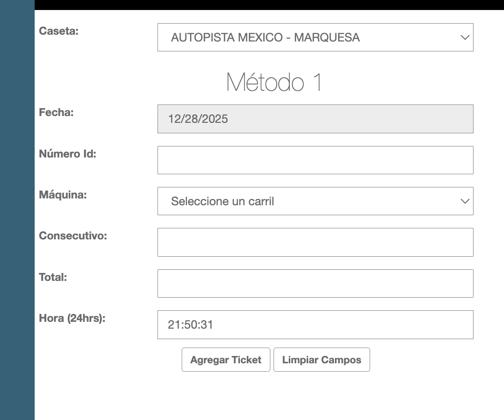Open the Caseta dropdown chevron
The height and width of the screenshot is (420, 504).
[x=464, y=37]
